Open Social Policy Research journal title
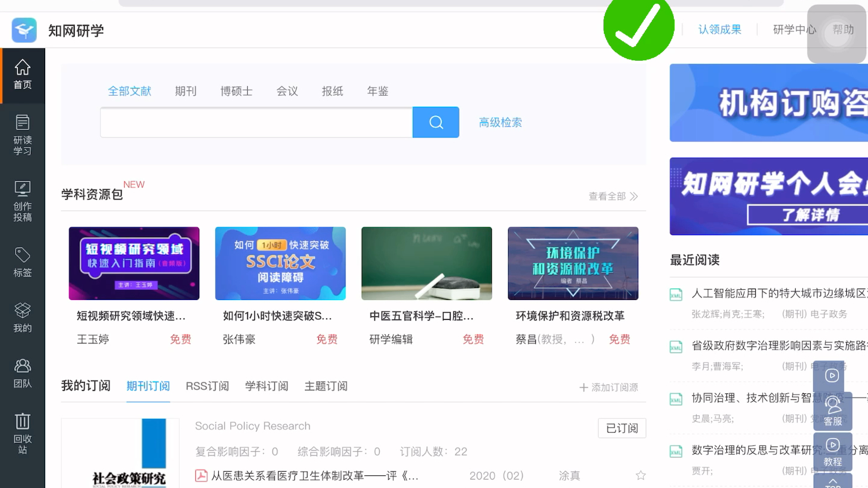The width and height of the screenshot is (868, 488). pos(253,426)
